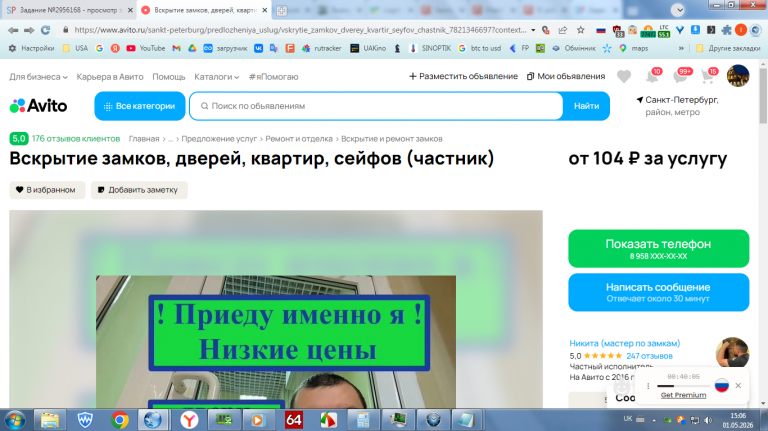Screen dimensions: 768x431
Task: Open the Gmail bookmark icon
Action: coord(176,48)
